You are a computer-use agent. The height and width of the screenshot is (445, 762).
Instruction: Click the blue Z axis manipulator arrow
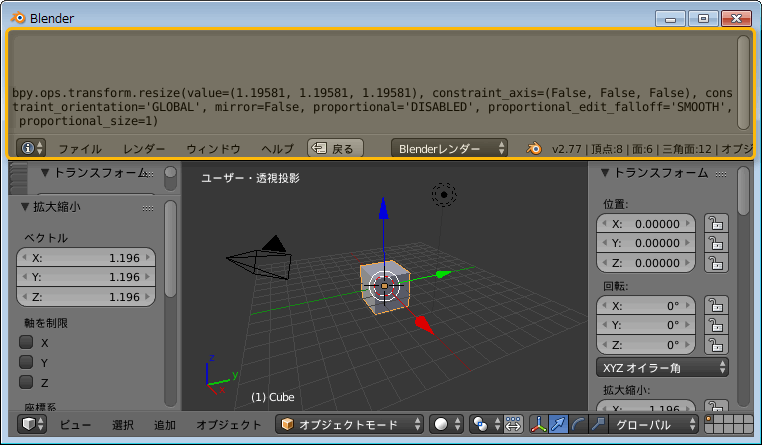pyautogui.click(x=383, y=208)
